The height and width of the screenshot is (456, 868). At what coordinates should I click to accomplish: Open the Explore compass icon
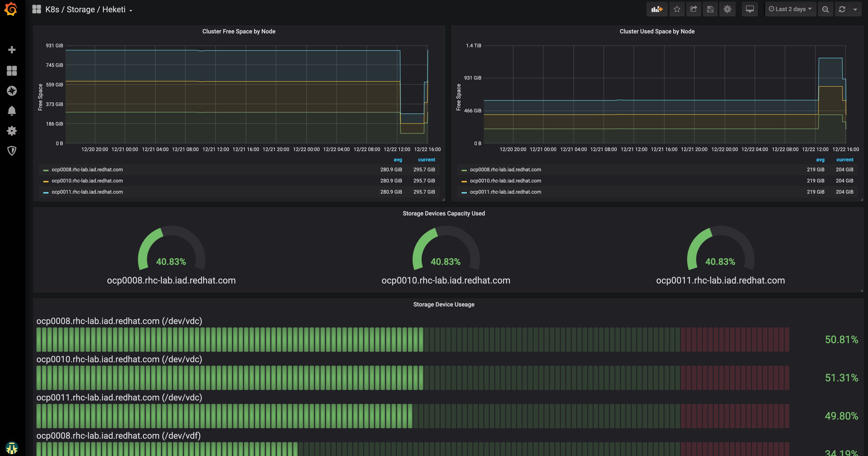[12, 91]
